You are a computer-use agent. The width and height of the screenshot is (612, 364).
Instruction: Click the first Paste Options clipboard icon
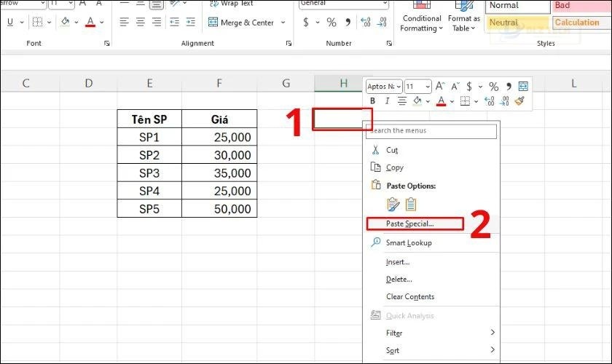coord(394,205)
